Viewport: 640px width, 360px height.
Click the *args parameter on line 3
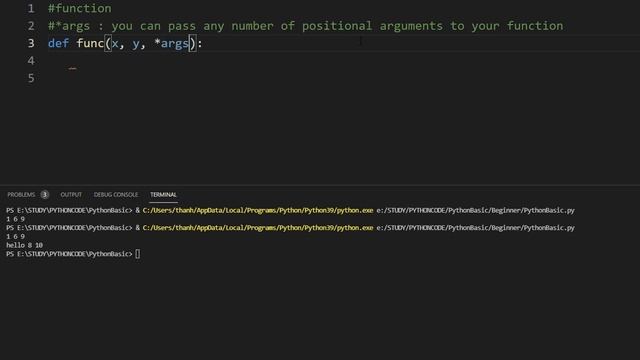pyautogui.click(x=171, y=43)
